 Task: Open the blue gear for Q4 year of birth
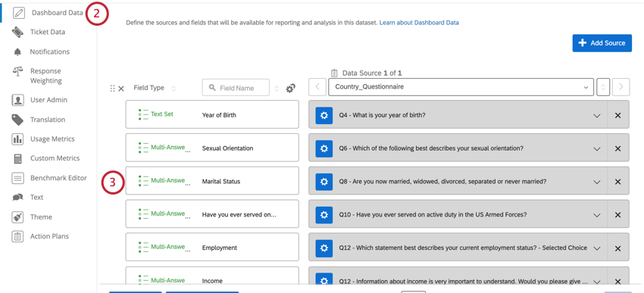324,115
